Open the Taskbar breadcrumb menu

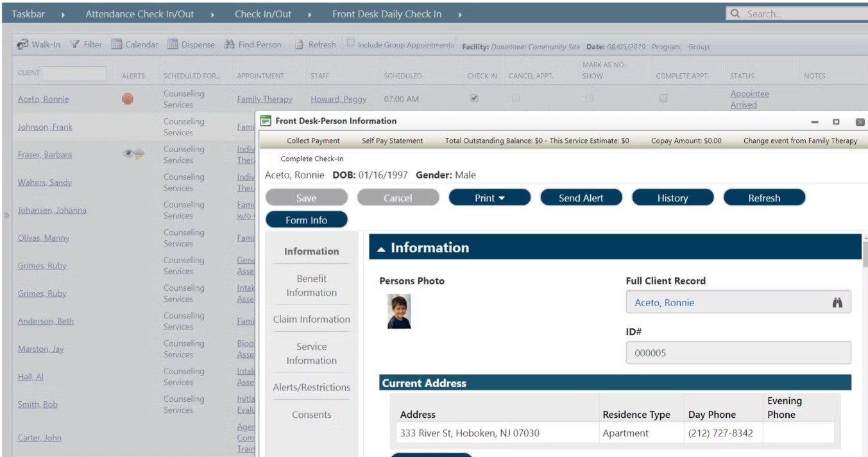28,14
